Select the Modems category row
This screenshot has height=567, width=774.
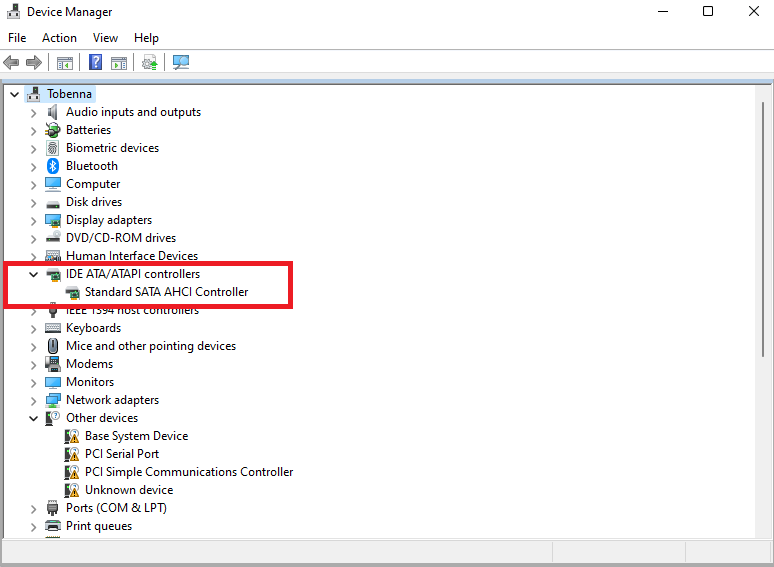tap(89, 364)
